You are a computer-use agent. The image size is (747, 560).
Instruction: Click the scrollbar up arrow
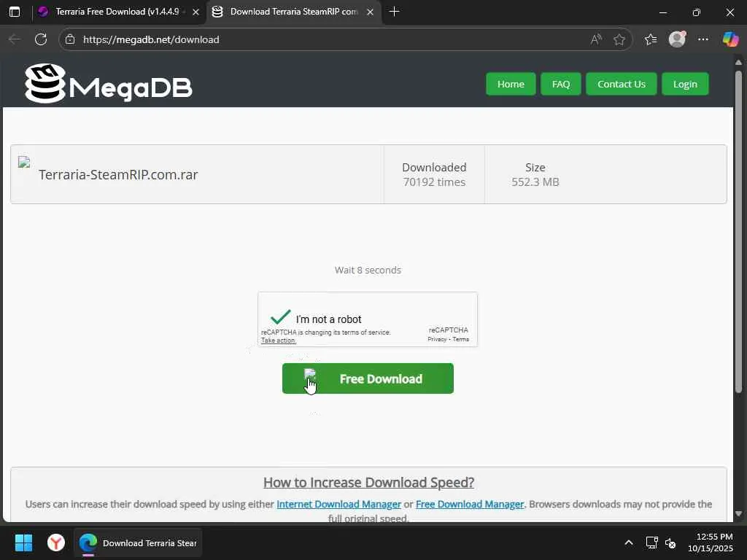point(738,63)
